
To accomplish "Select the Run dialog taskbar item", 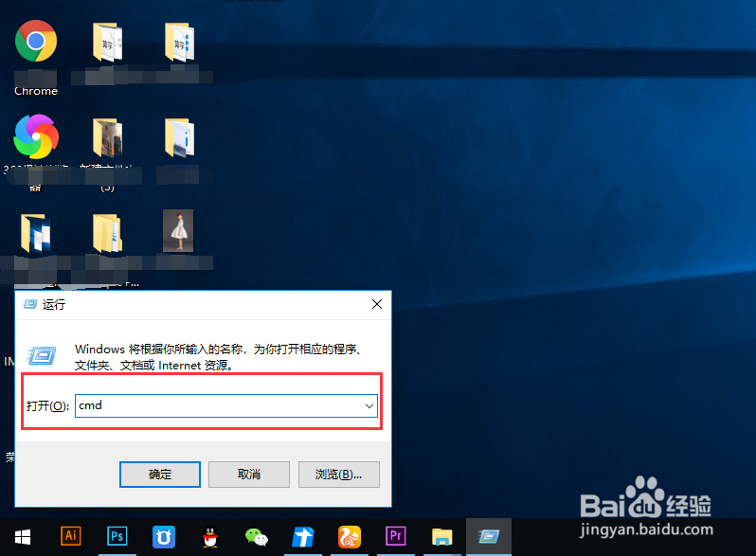I will pos(489,537).
